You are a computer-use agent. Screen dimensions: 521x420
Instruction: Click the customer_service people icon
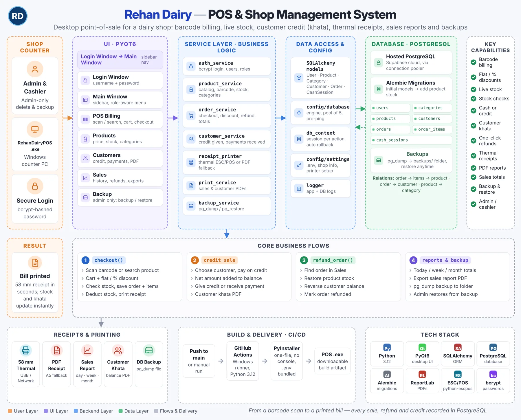[191, 139]
